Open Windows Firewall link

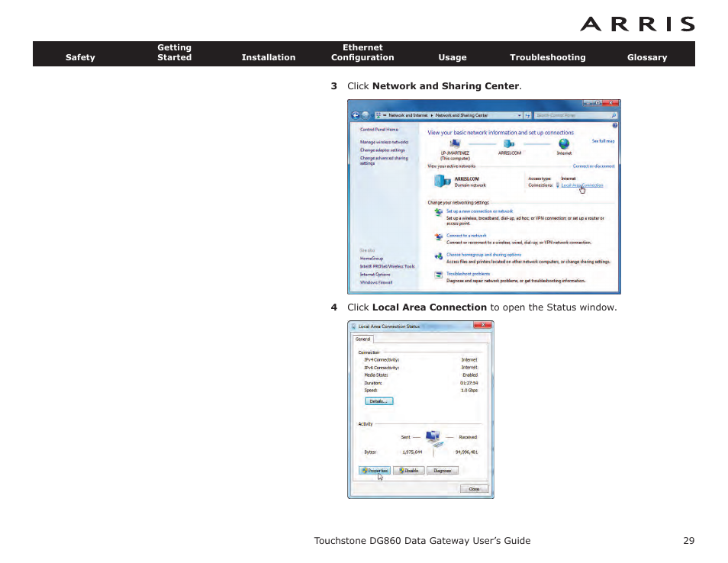tap(376, 282)
